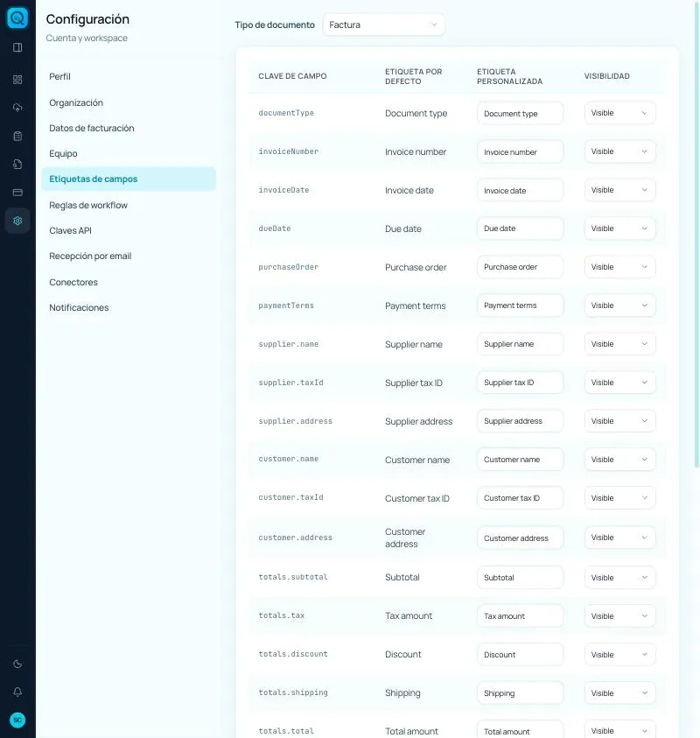Open the Equipo settings section
This screenshot has height=738, width=700.
pos(128,154)
